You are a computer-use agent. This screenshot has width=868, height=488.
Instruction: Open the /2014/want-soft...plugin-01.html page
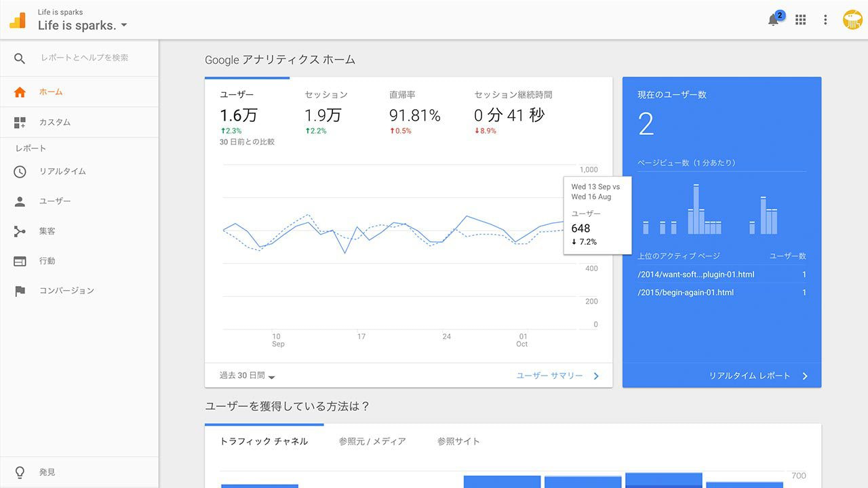tap(696, 274)
